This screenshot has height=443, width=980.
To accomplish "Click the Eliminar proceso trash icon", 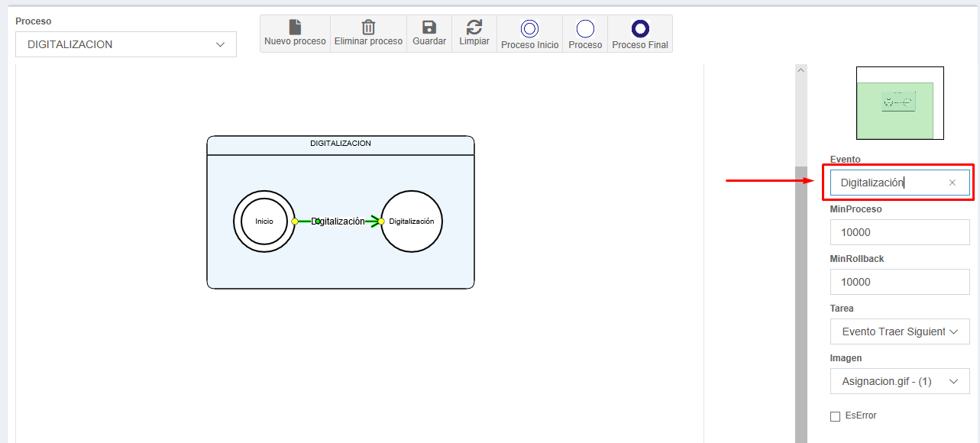I will coord(368,27).
